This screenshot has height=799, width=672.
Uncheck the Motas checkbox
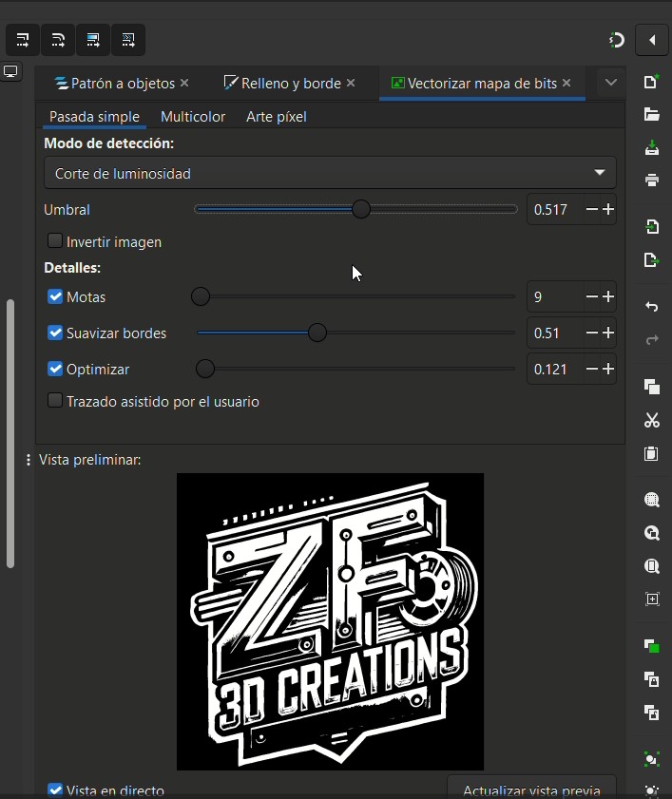[54, 296]
